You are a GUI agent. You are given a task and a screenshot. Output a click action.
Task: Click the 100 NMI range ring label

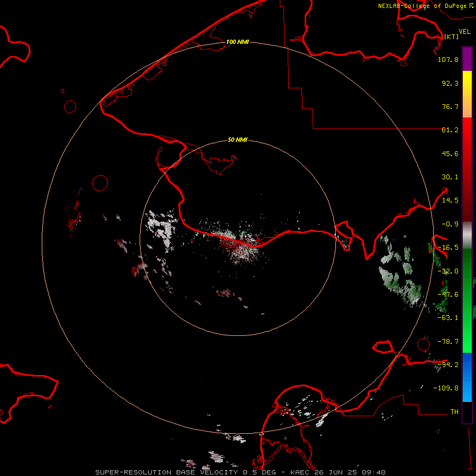(237, 42)
